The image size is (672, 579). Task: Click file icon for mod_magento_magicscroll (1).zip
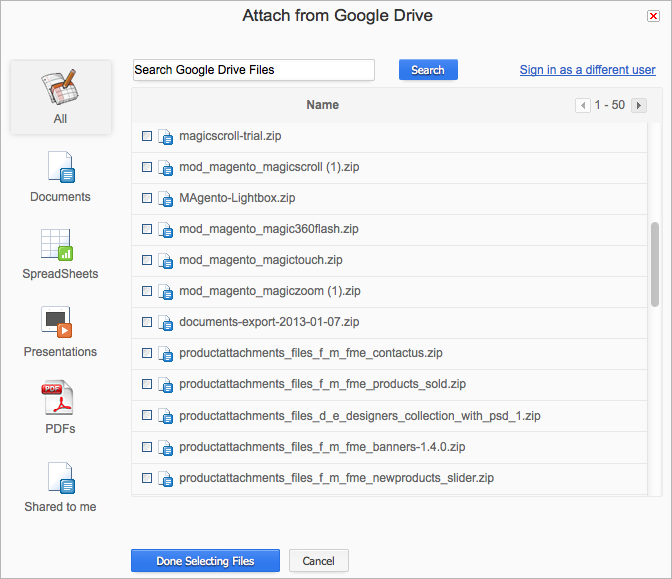165,168
